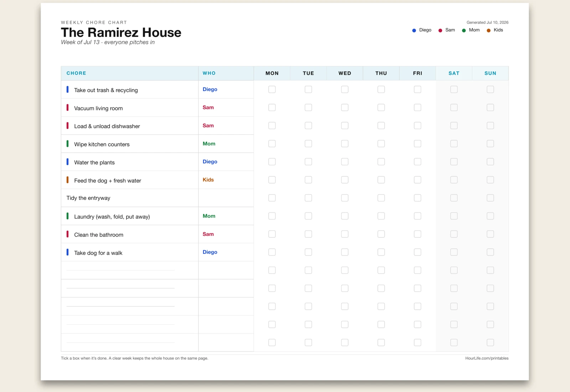The image size is (570, 392).
Task: Click the empty WHO cell for Tidy the entryway
Action: [226, 198]
